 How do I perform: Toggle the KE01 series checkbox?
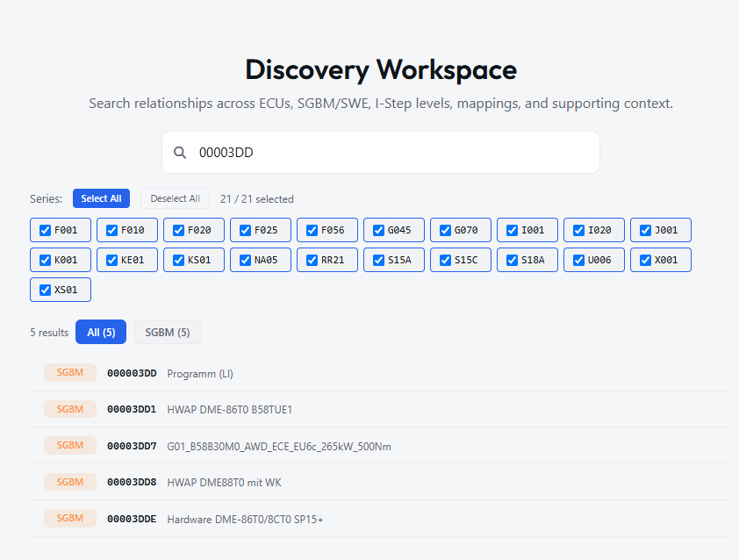[111, 260]
